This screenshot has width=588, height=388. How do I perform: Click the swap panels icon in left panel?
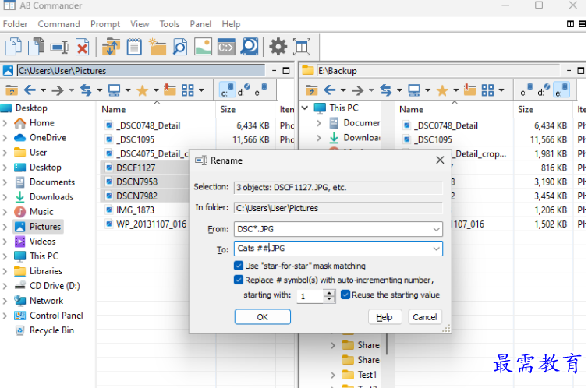click(86, 90)
